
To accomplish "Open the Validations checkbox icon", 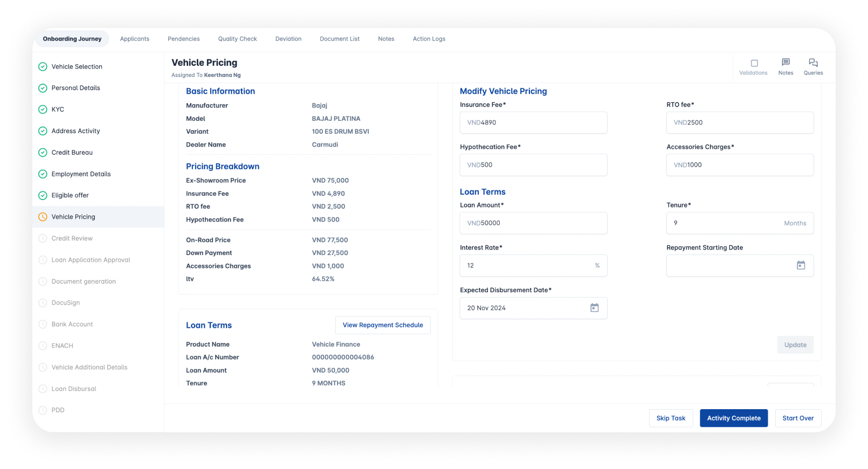I will pos(754,64).
